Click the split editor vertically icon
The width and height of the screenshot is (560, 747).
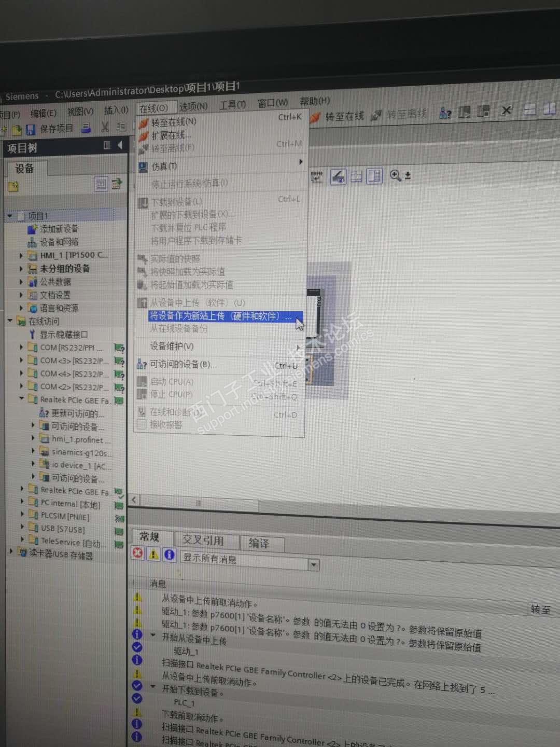click(x=549, y=108)
